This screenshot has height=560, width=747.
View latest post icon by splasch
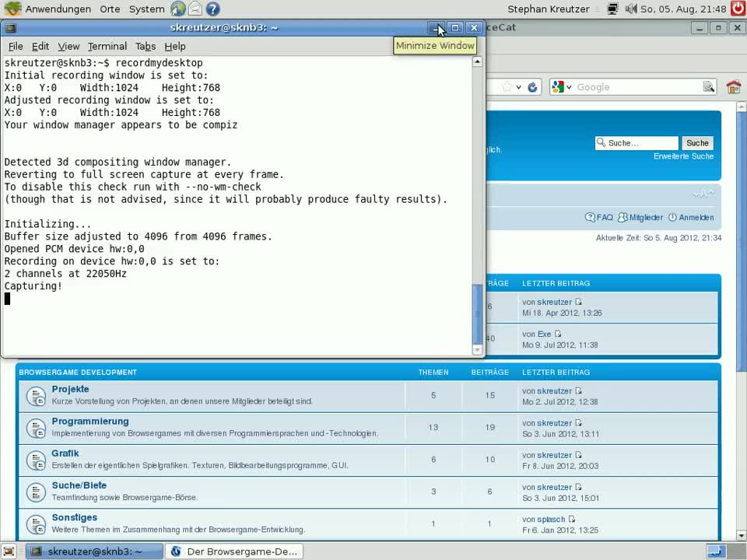click(x=572, y=519)
